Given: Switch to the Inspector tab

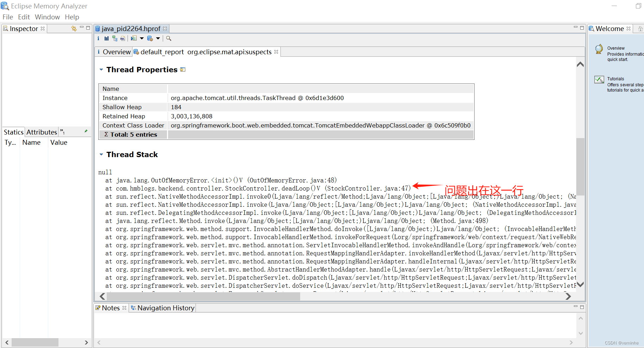Looking at the screenshot, I should click(x=24, y=29).
